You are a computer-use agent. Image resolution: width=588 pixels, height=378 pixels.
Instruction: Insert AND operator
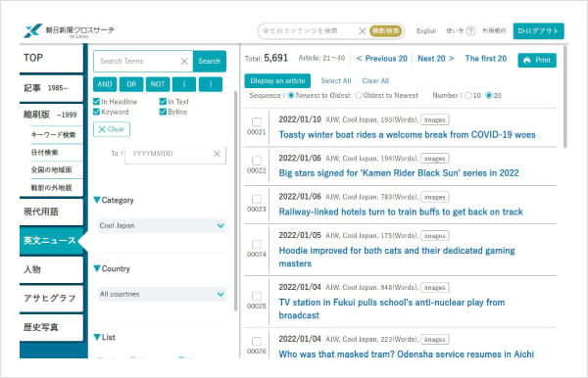[105, 84]
